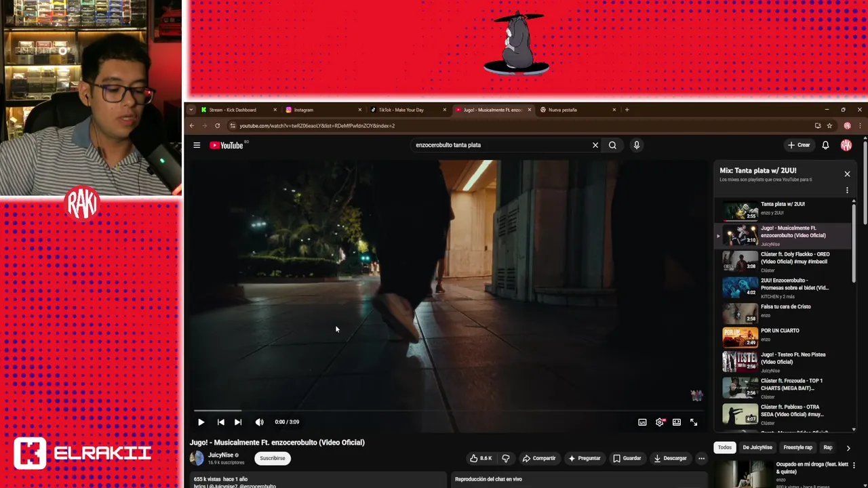
Task: Go back in the browser
Action: [192, 125]
